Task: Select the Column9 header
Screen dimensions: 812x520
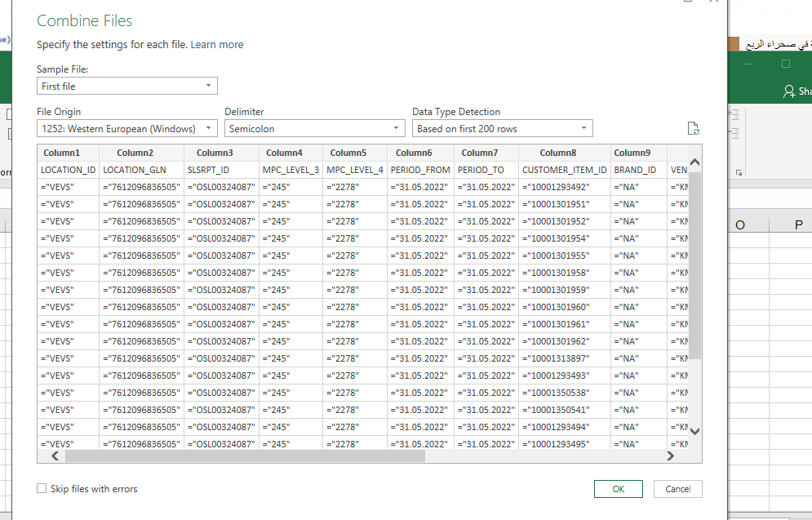Action: pyautogui.click(x=638, y=153)
